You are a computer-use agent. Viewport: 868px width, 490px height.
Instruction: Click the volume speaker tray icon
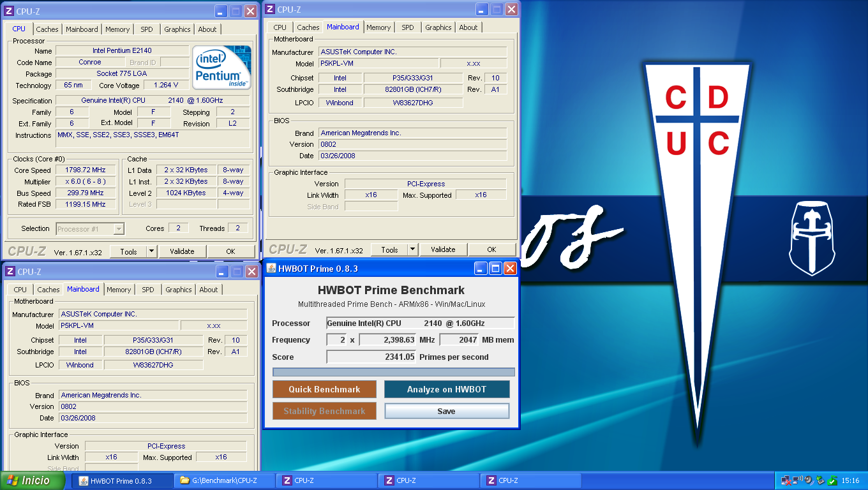(x=809, y=480)
